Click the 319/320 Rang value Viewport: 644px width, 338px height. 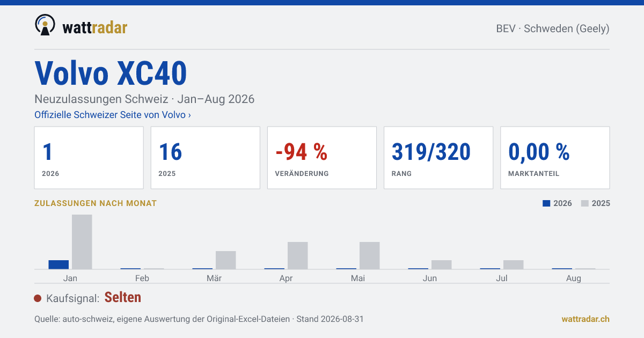431,152
